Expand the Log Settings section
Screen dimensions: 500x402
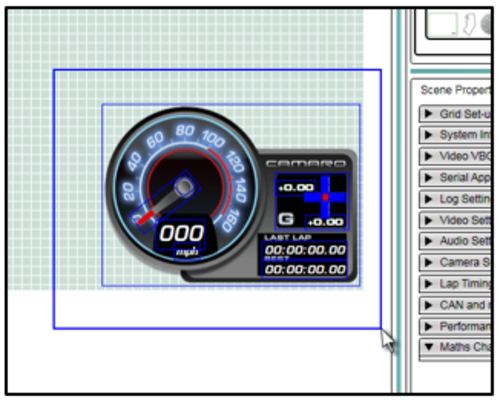(455, 199)
